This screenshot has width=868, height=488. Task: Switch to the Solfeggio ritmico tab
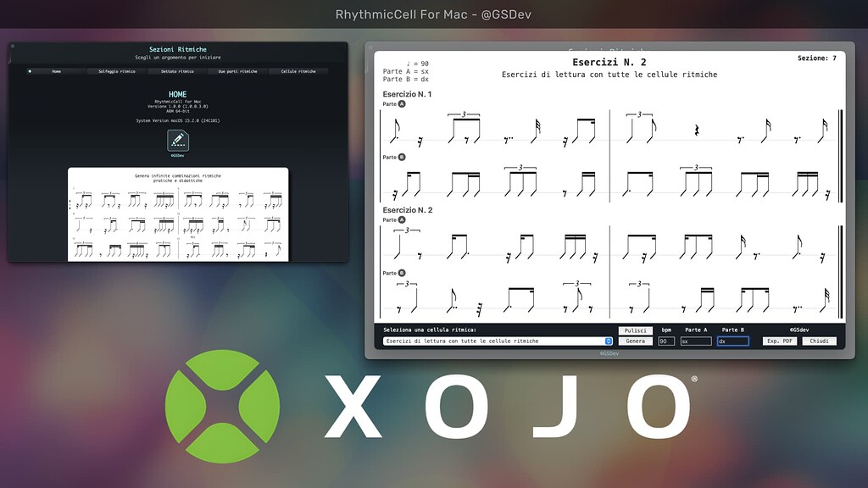pos(117,71)
